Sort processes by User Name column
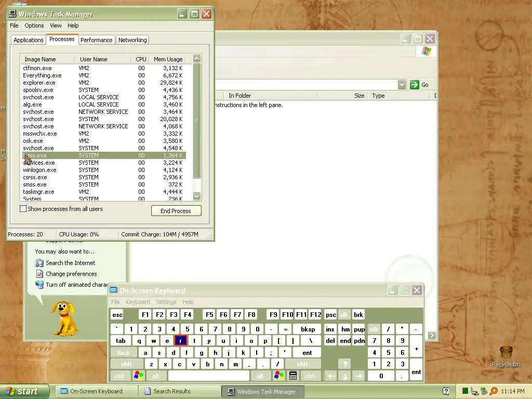The width and height of the screenshot is (532, 399). [103, 59]
